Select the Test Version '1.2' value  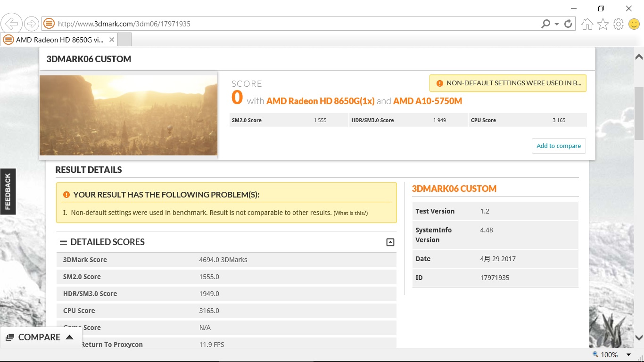[485, 211]
